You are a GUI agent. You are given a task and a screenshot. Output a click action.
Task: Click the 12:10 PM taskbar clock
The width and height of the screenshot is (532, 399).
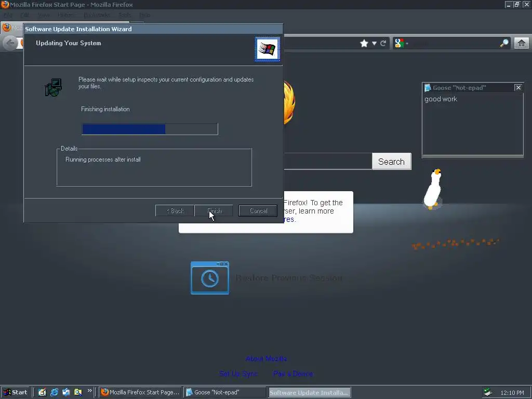[512, 393]
